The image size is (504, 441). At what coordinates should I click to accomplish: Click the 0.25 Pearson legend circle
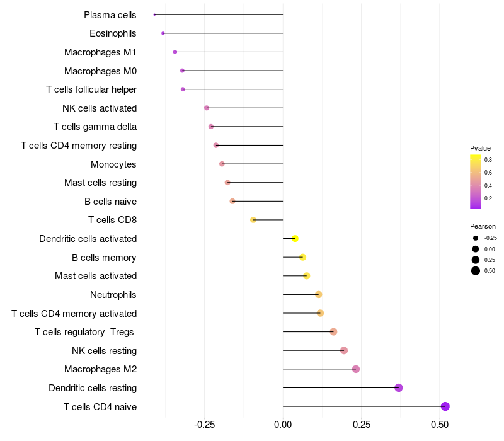[x=476, y=260]
